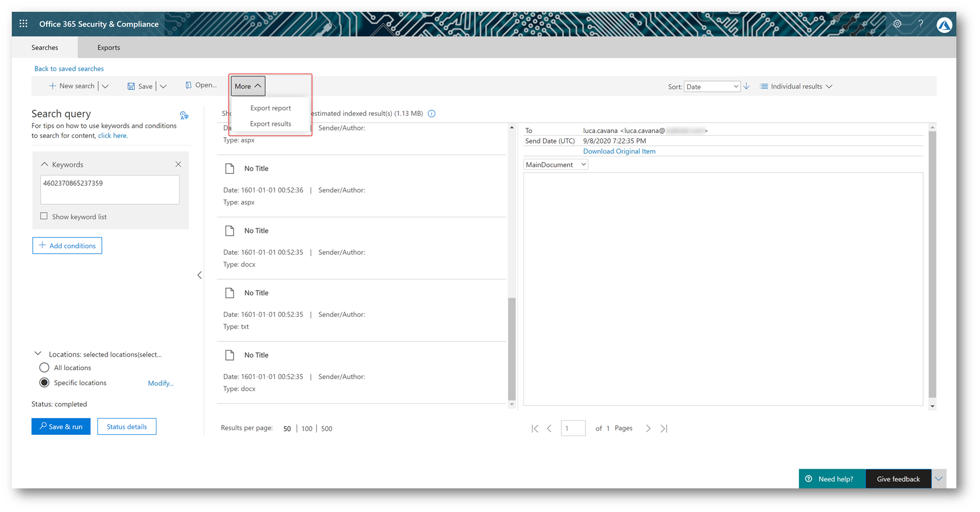The image size is (980, 512).
Task: Click the Save & run button
Action: (x=61, y=426)
